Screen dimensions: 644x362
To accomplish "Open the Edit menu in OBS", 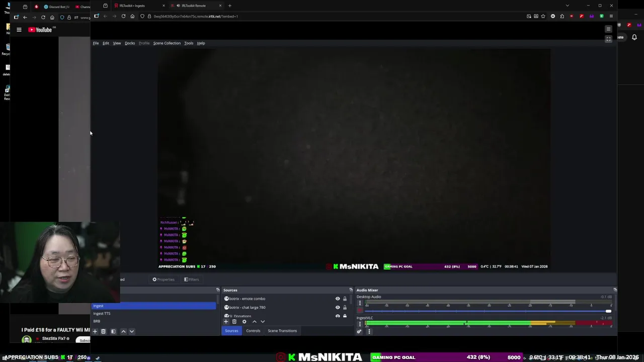I will coord(106,43).
